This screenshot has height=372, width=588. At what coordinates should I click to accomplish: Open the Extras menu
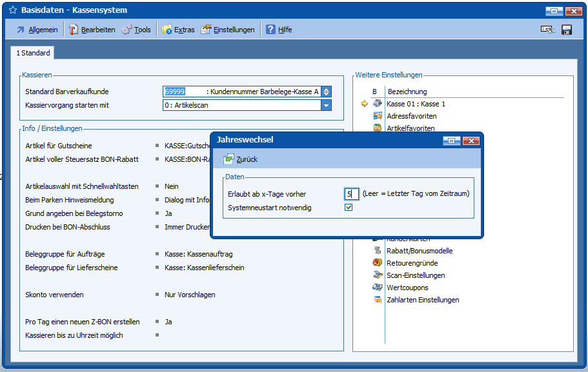[178, 30]
